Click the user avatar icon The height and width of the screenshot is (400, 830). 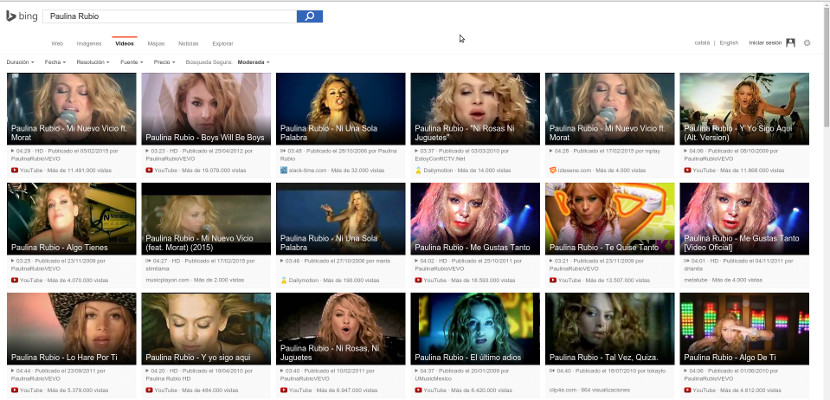pos(790,43)
